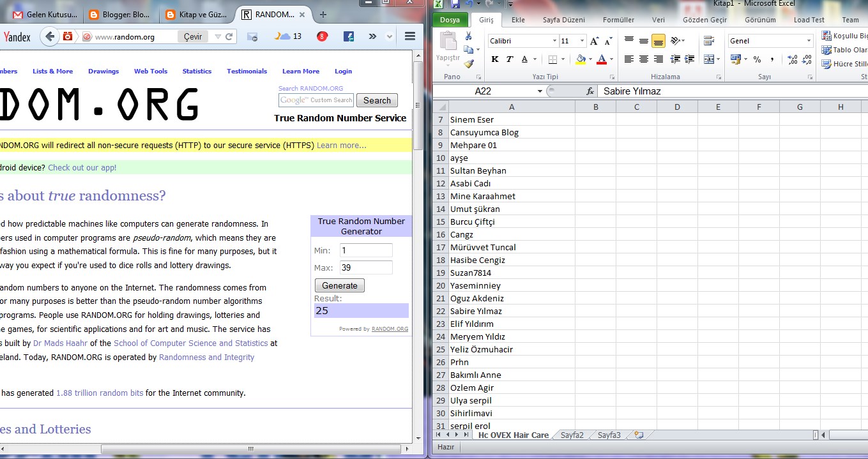Image resolution: width=868 pixels, height=459 pixels.
Task: Click the red font color A swatch
Action: click(x=602, y=59)
